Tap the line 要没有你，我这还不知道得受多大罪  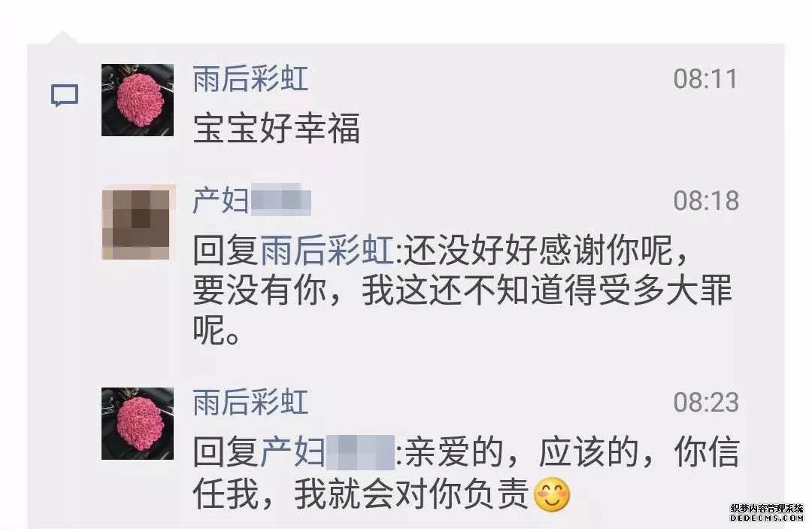click(x=462, y=290)
